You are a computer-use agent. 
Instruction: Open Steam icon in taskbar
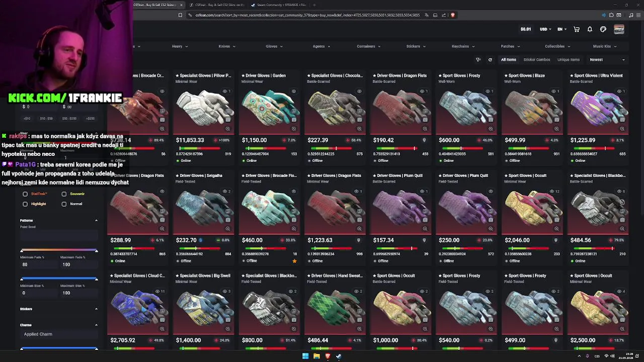(x=339, y=356)
